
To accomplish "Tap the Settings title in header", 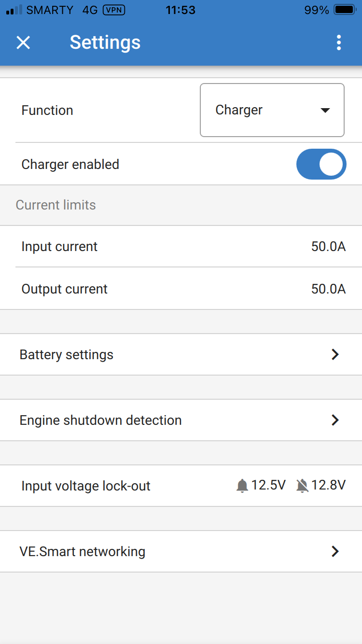I will [105, 42].
